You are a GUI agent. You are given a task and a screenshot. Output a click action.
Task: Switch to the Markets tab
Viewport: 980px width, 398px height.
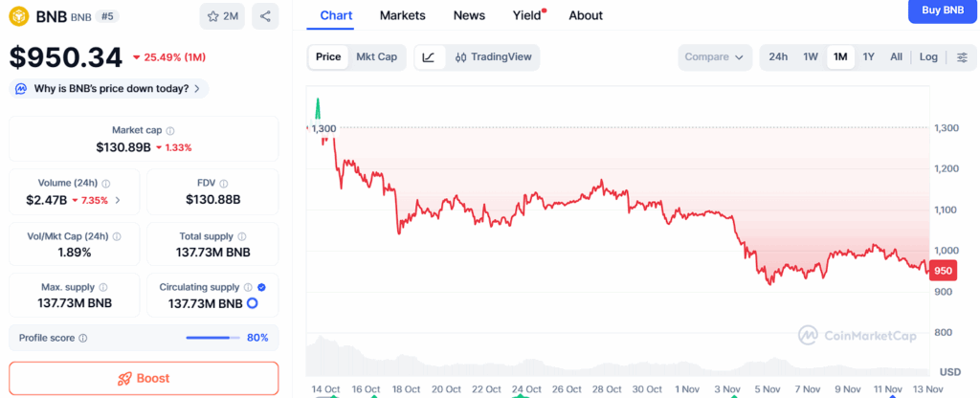(402, 15)
